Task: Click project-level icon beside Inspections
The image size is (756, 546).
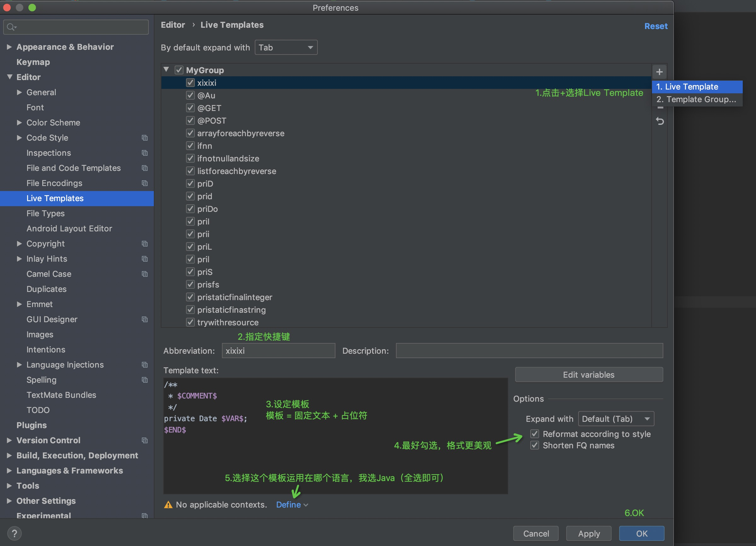Action: [145, 153]
